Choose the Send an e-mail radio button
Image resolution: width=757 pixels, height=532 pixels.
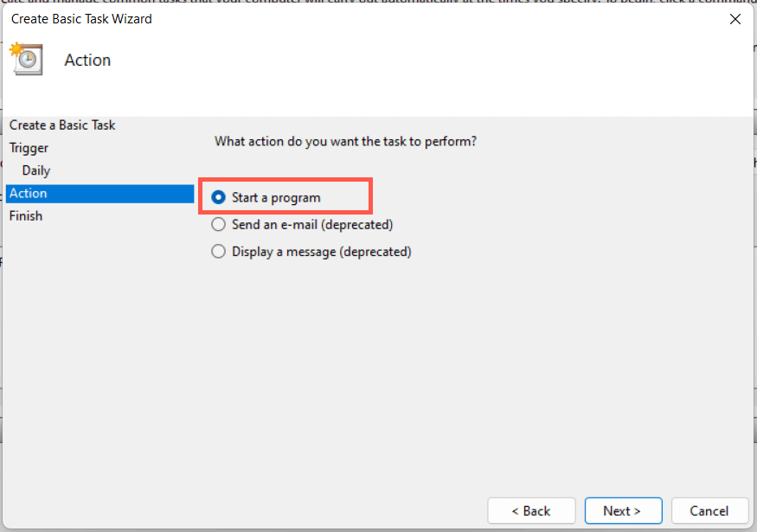pyautogui.click(x=219, y=225)
